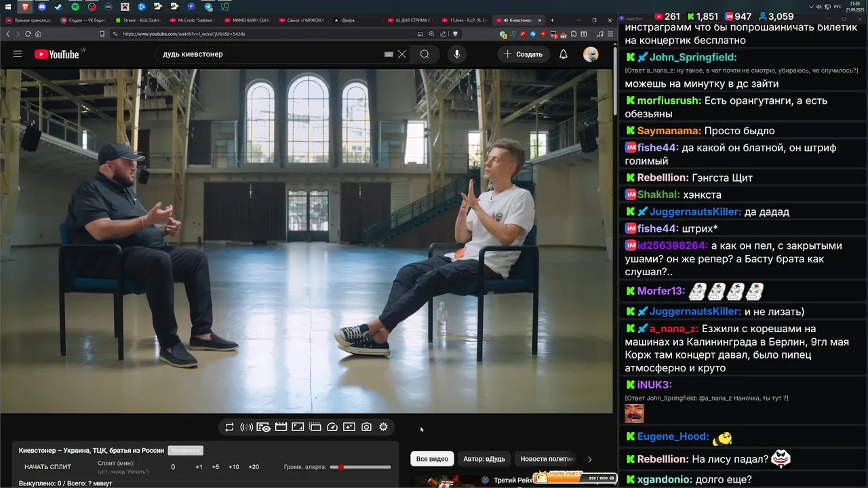Click the Brave Shields lion icon
The width and height of the screenshot is (868, 488).
click(456, 34)
